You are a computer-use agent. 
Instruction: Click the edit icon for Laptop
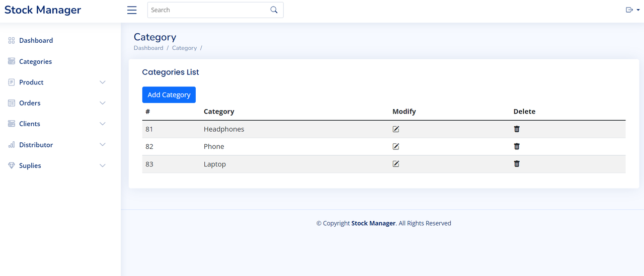click(396, 164)
